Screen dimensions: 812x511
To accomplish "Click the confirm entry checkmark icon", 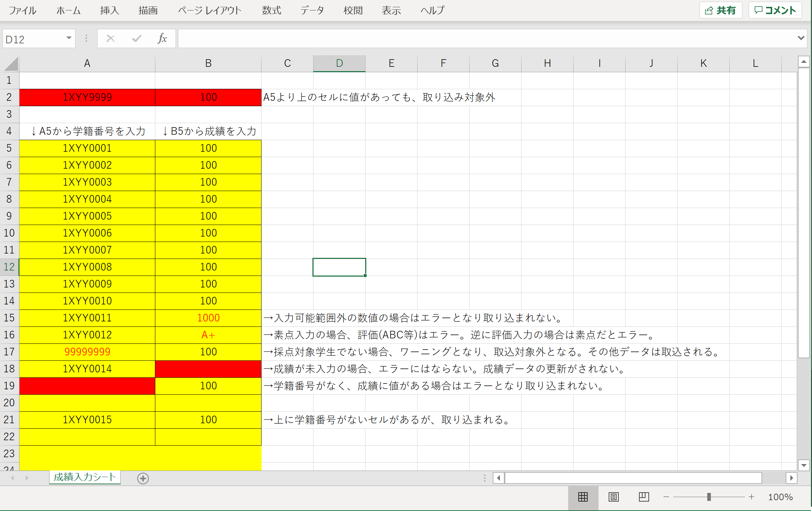I will pyautogui.click(x=137, y=39).
